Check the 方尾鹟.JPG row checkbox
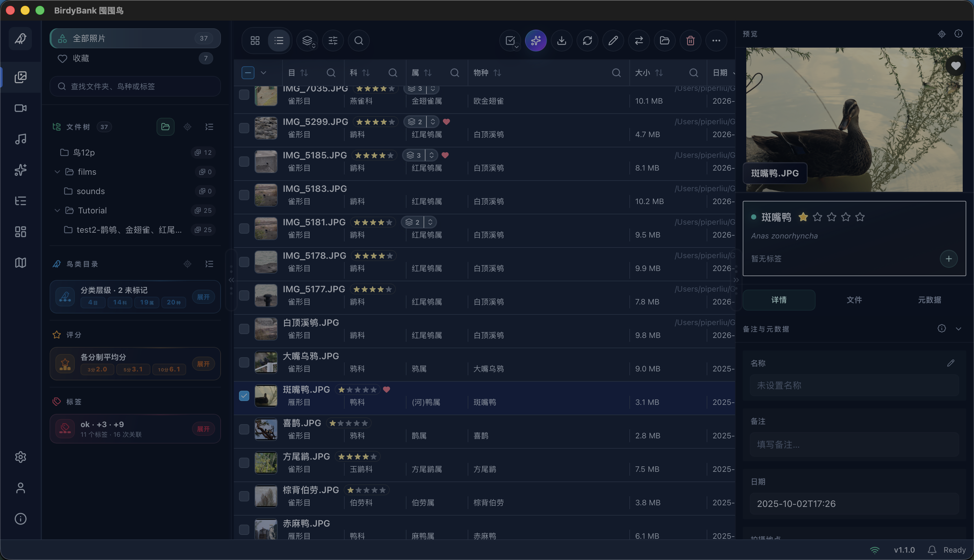This screenshot has height=560, width=974. (x=244, y=463)
